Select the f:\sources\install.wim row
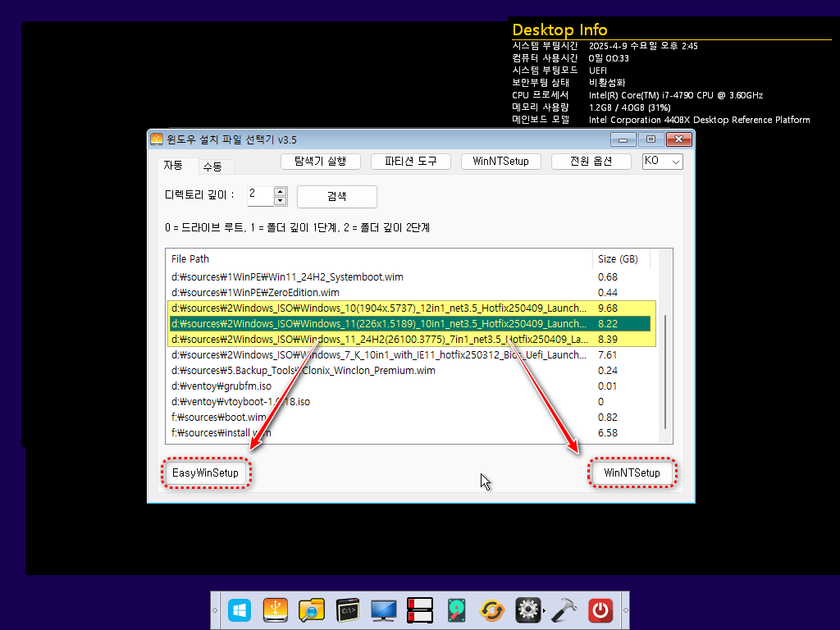840x630 pixels. coord(410,432)
